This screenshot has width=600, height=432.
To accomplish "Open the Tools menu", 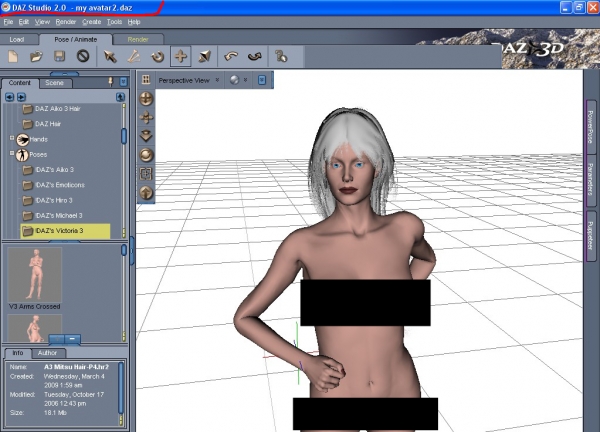I will tap(114, 22).
